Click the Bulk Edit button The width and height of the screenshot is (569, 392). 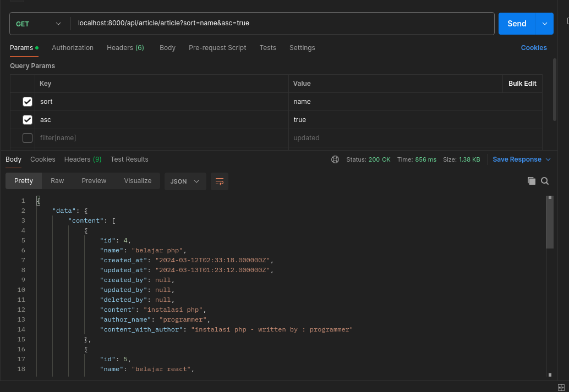522,84
